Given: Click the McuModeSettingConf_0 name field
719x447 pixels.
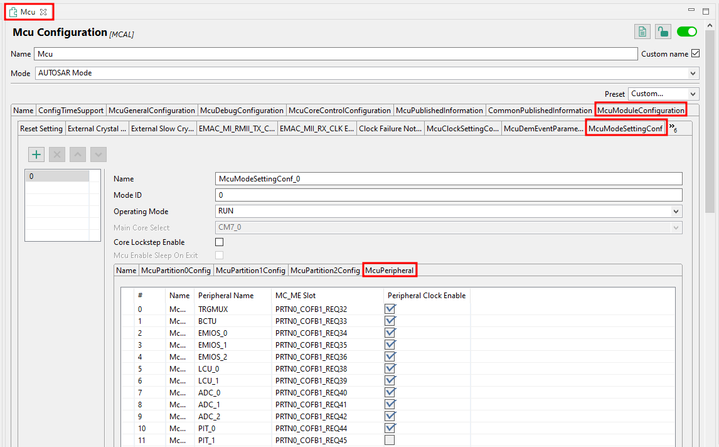Looking at the screenshot, I should click(448, 179).
